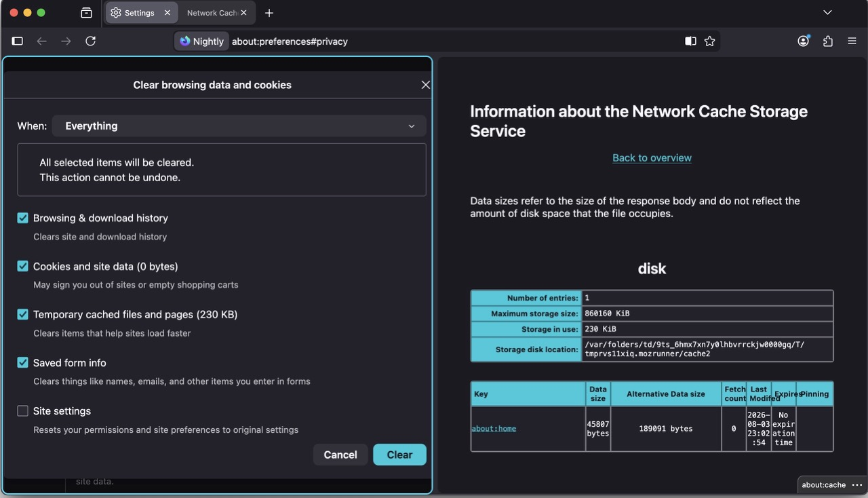Click the Alternative Data size column header
This screenshot has height=498, width=868.
click(x=666, y=394)
